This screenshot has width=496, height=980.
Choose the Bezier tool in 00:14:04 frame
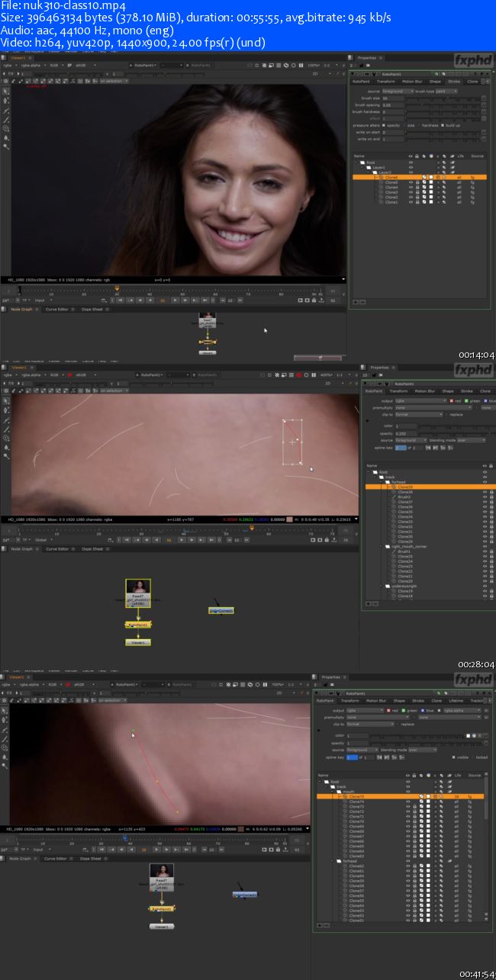[x=5, y=111]
